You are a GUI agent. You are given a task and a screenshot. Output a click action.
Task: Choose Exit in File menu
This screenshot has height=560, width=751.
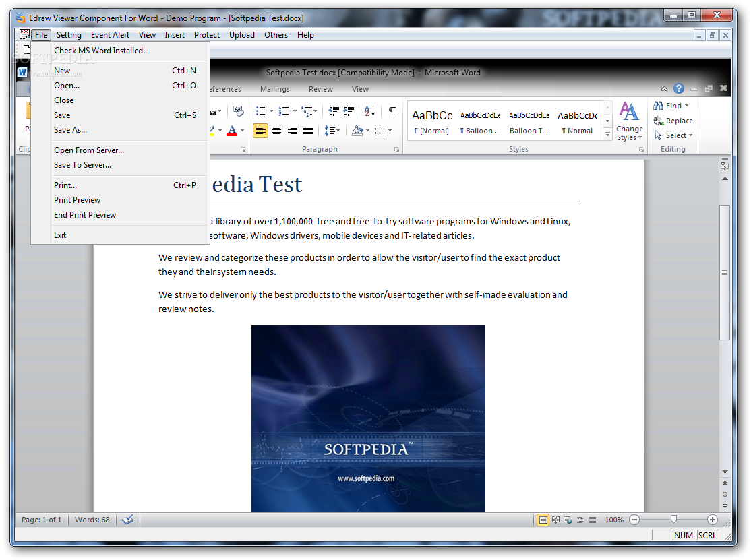click(x=120, y=235)
